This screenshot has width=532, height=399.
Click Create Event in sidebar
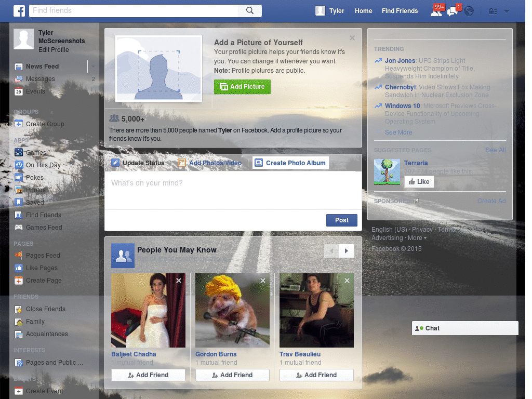[x=45, y=391]
